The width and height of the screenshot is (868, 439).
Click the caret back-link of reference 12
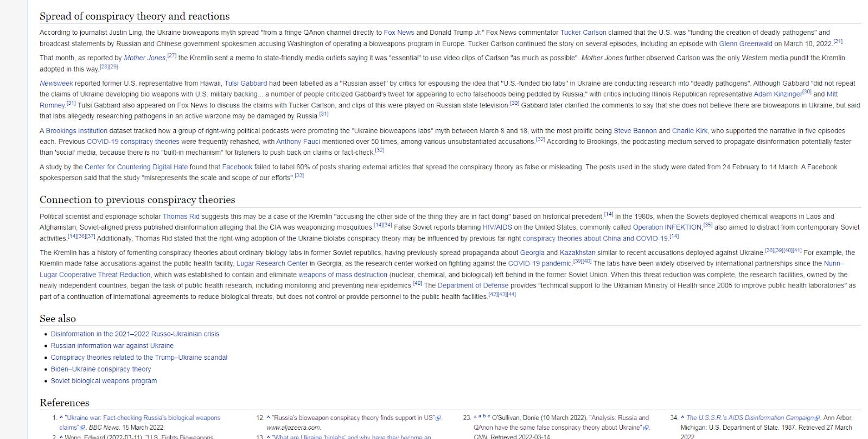(x=268, y=418)
